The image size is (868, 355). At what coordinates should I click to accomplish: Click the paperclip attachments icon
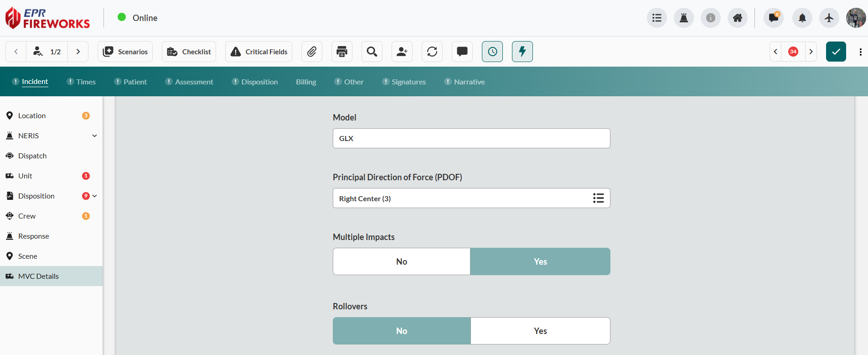pyautogui.click(x=311, y=52)
